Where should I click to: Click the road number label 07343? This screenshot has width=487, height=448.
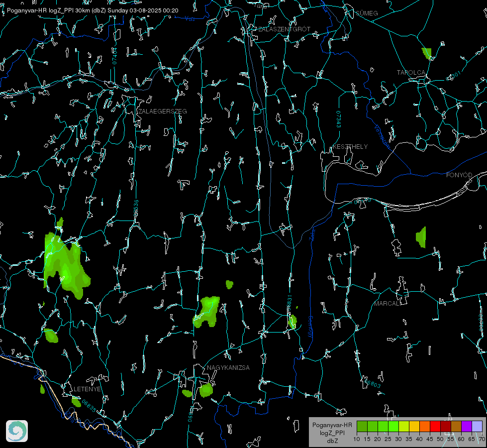coord(338,119)
